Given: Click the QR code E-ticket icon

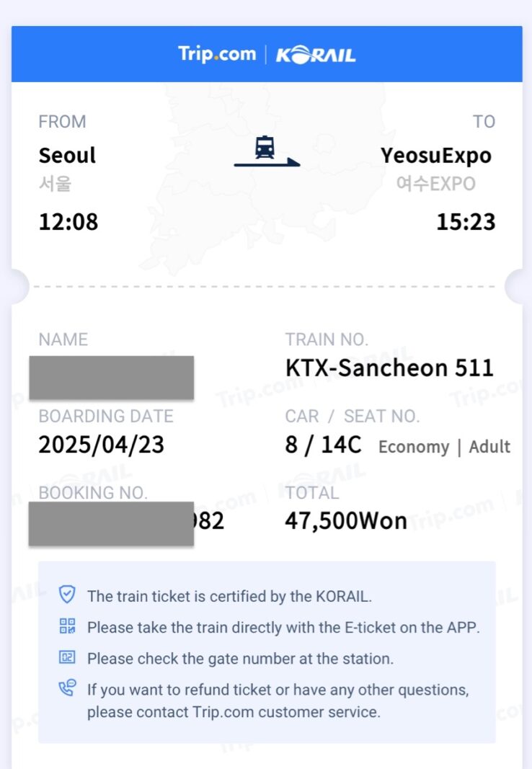Looking at the screenshot, I should click(67, 626).
